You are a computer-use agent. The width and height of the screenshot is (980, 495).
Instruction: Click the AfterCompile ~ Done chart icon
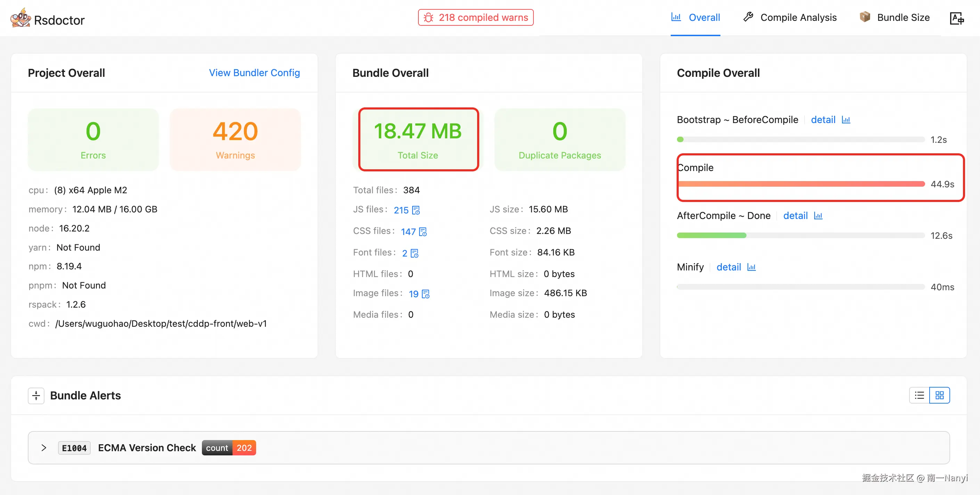point(818,216)
